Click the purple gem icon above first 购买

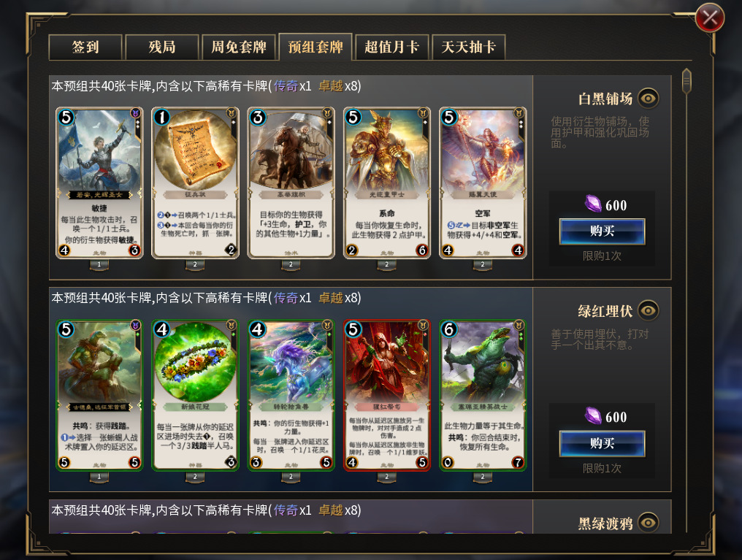[x=592, y=204]
